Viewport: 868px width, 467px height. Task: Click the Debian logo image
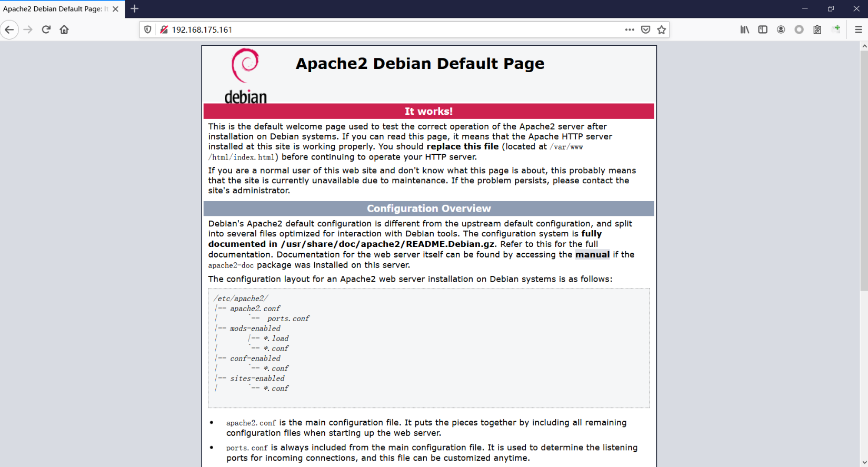(245, 76)
